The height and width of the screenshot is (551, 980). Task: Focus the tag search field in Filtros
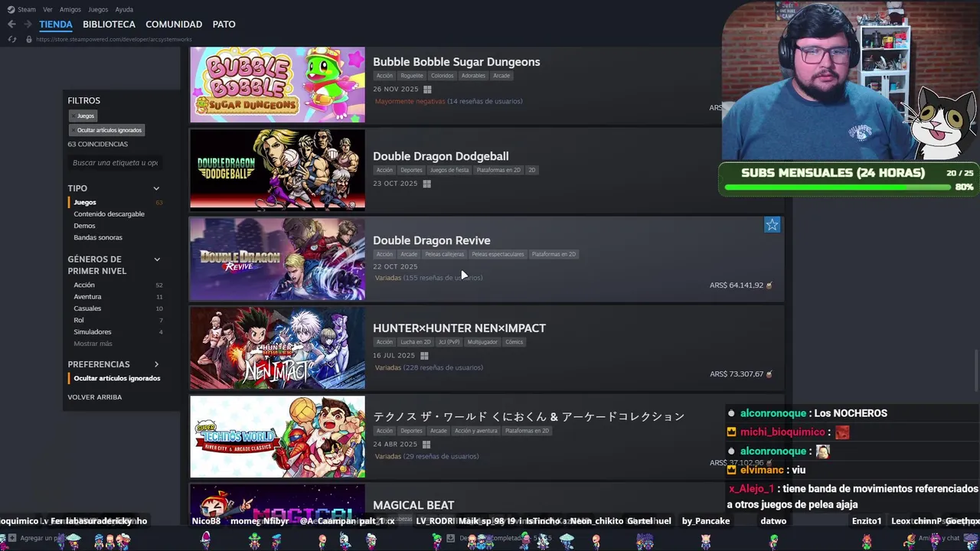115,163
